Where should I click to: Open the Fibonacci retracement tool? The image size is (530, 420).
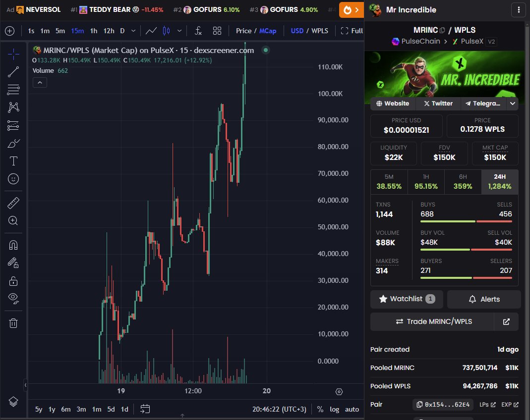13,90
